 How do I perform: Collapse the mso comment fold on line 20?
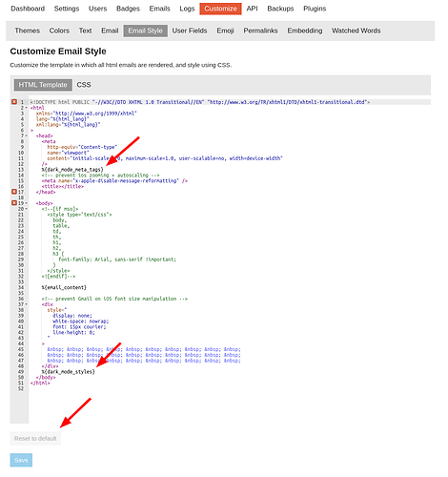[27, 209]
